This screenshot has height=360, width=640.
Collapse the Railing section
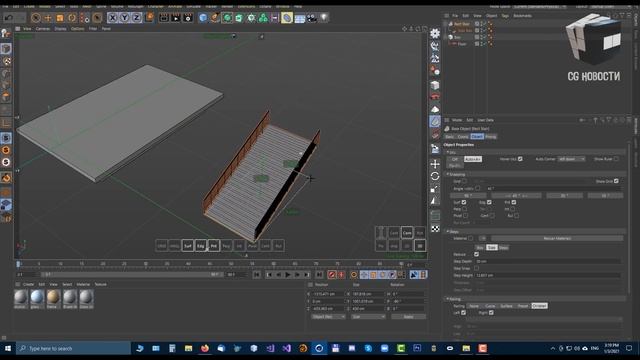tap(448, 299)
